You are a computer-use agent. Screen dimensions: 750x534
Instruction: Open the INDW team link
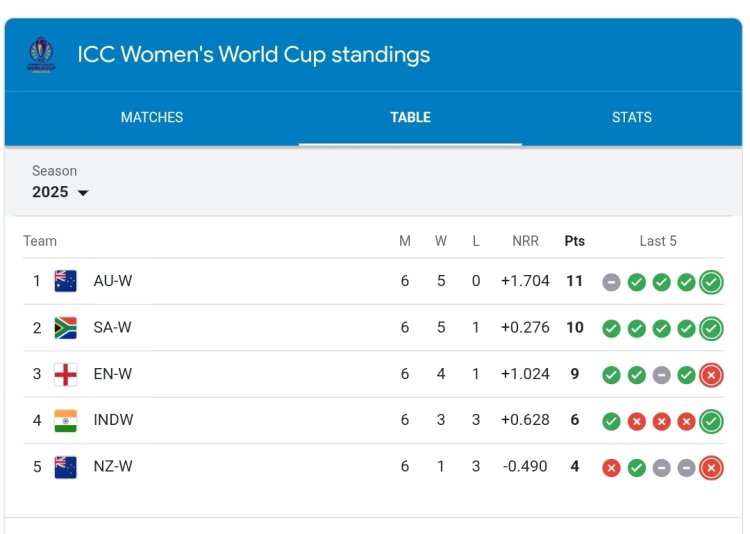[x=113, y=420]
